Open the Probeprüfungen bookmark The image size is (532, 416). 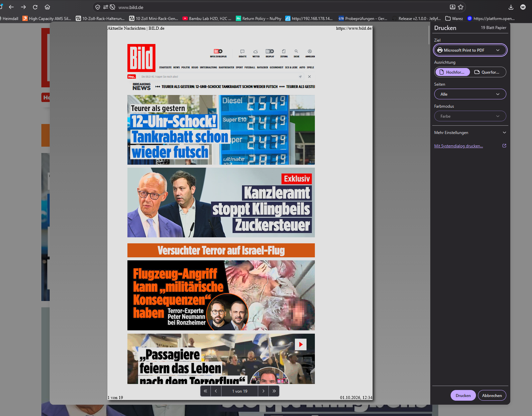click(363, 19)
